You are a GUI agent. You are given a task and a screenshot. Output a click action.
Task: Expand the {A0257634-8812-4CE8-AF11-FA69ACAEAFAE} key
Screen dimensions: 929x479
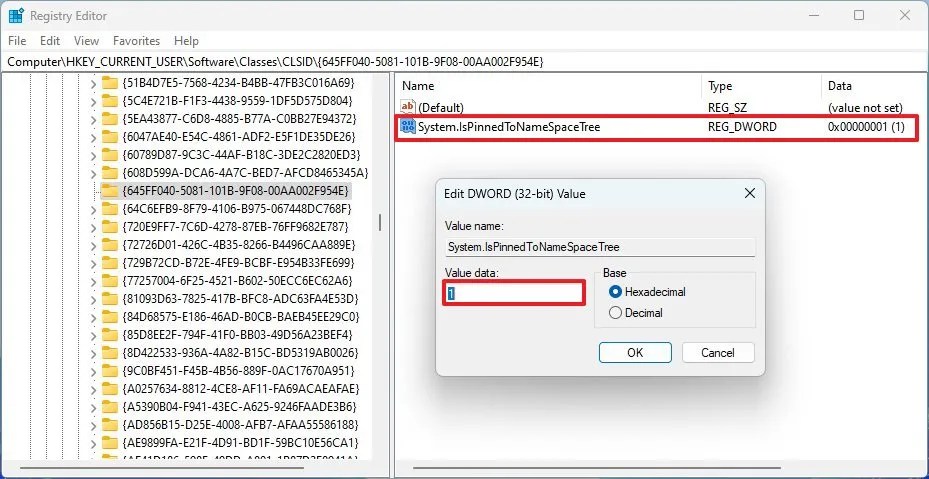pos(93,389)
